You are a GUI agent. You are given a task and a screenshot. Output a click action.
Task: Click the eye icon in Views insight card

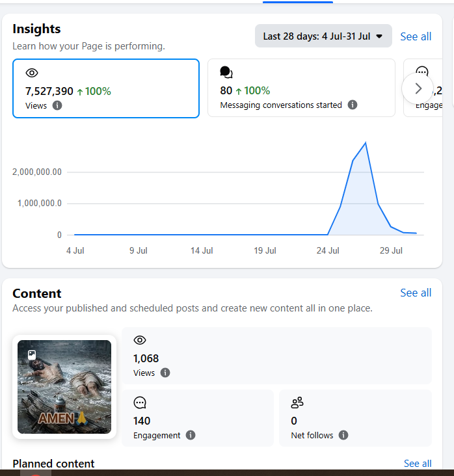click(x=32, y=73)
